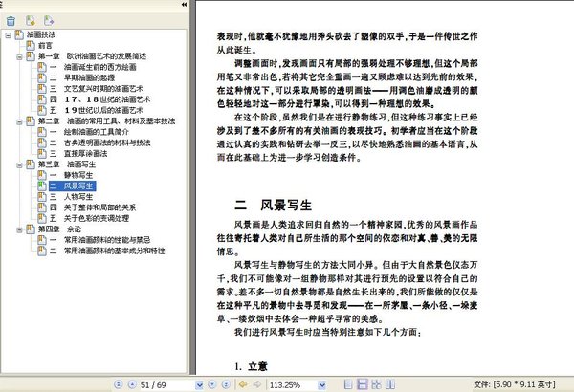Select continuous page layout view

[x=362, y=384]
